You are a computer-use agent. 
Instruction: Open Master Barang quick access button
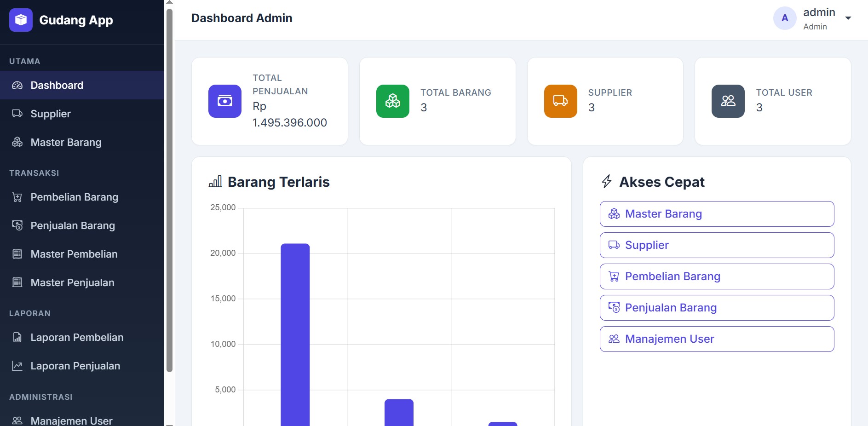pos(717,214)
